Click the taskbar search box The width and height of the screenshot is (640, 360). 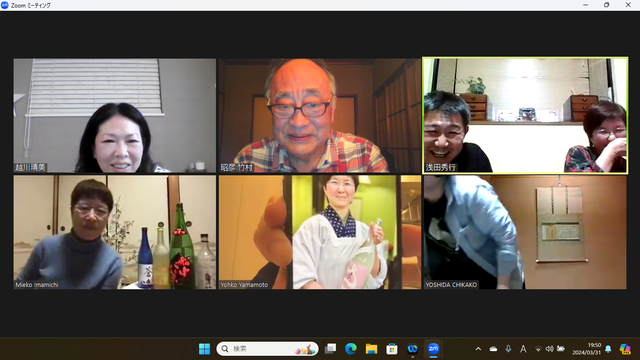(267, 349)
